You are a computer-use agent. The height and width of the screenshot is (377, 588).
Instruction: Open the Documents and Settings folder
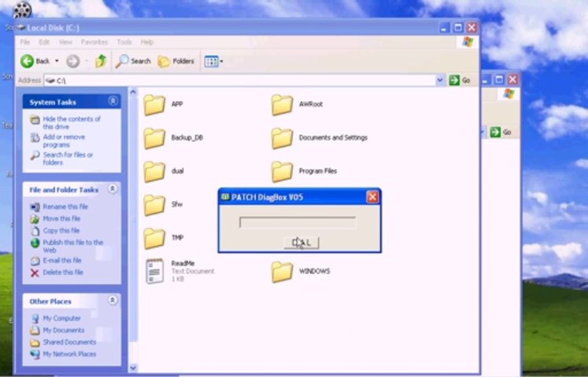click(x=282, y=138)
